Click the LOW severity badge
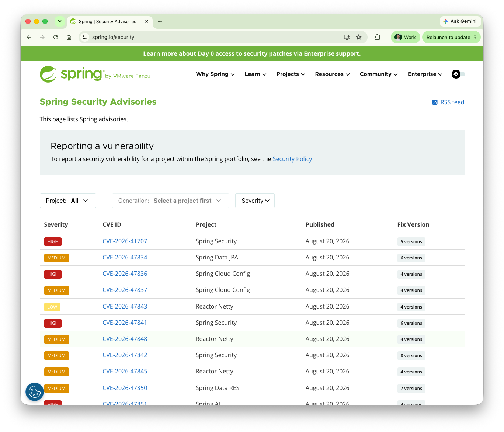The height and width of the screenshot is (432, 504). coord(52,307)
